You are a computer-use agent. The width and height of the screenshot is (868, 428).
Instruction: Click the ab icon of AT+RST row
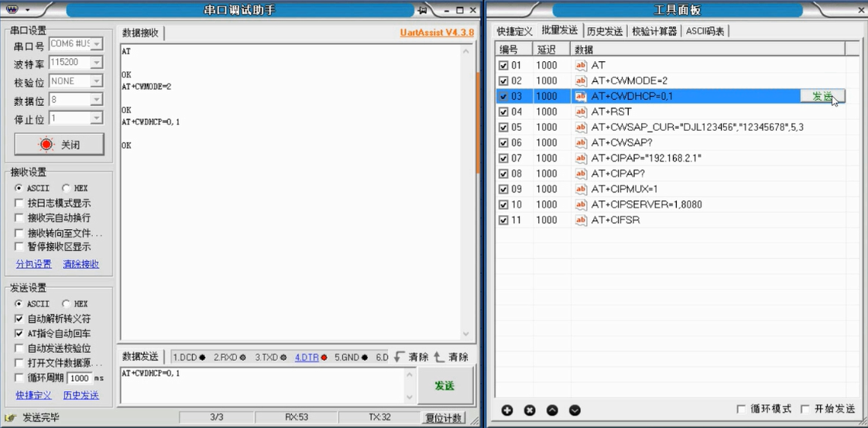[581, 111]
